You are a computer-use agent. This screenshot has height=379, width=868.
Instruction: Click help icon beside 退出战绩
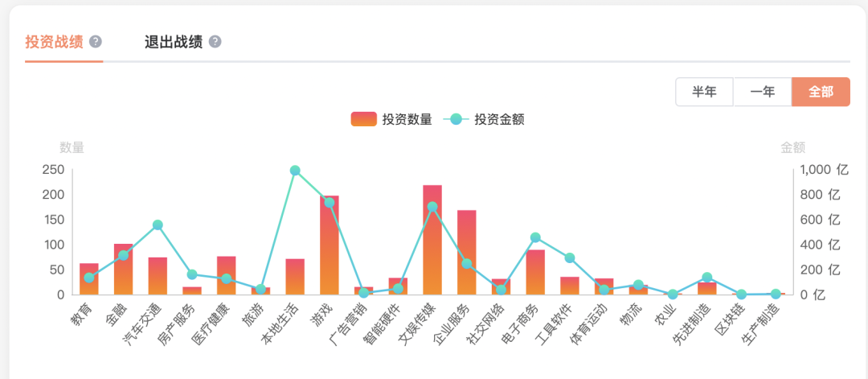coord(215,42)
